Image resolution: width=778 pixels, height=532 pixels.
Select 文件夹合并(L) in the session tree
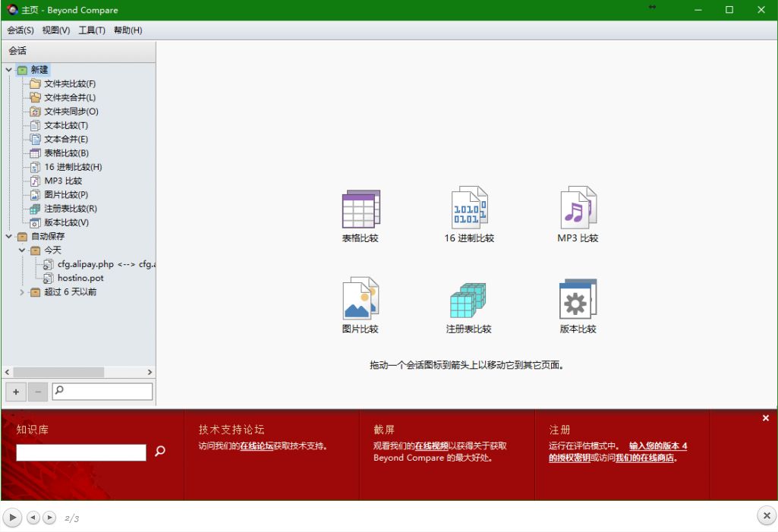coord(70,97)
